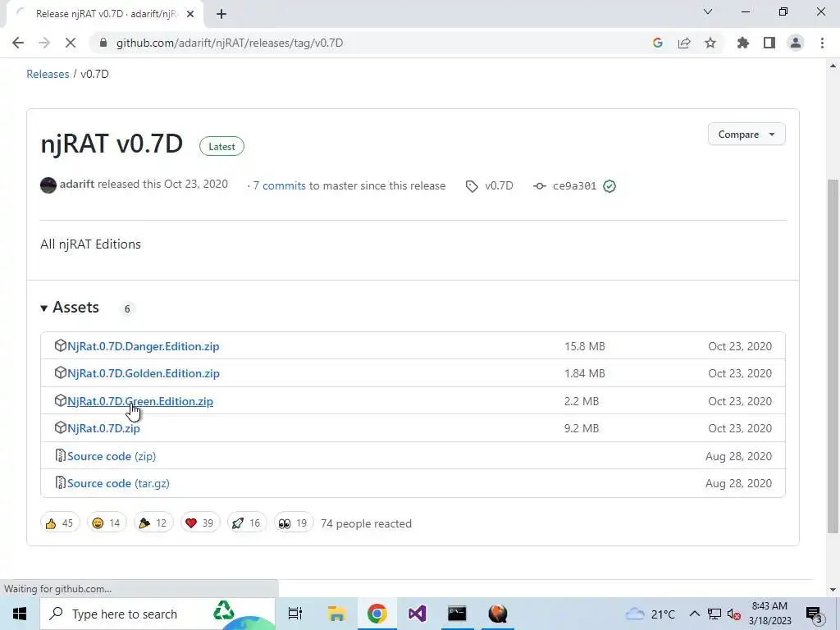Viewport: 840px width, 630px height.
Task: React with party popper (12)
Action: pos(153,523)
